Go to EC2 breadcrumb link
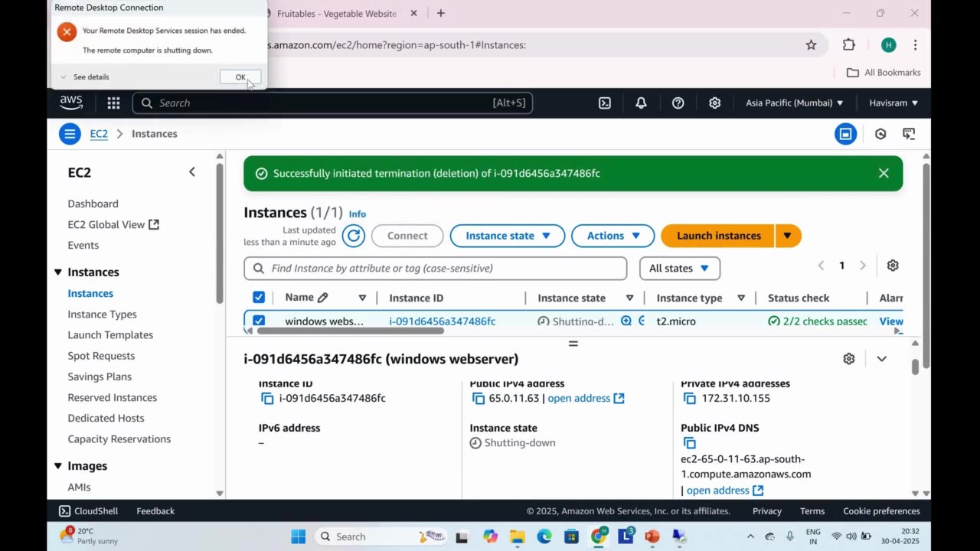This screenshot has width=980, height=551. (99, 134)
